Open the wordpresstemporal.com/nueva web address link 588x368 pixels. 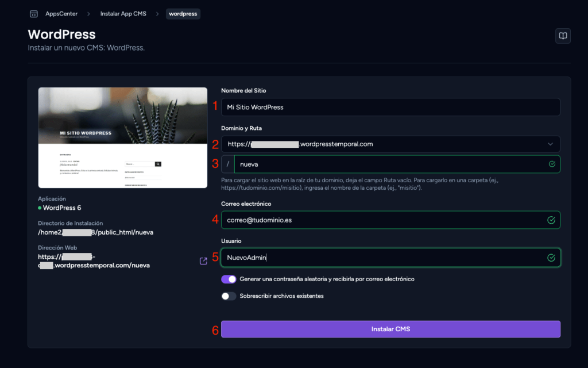pyautogui.click(x=94, y=261)
